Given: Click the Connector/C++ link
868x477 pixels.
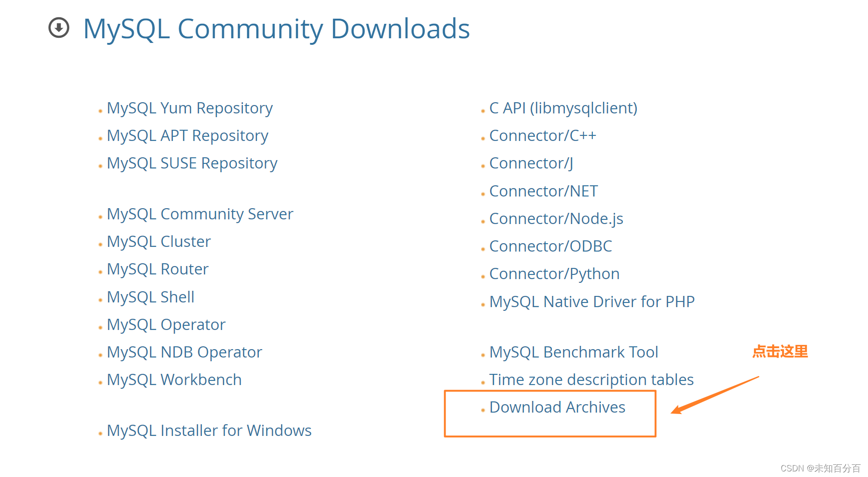Looking at the screenshot, I should [543, 135].
